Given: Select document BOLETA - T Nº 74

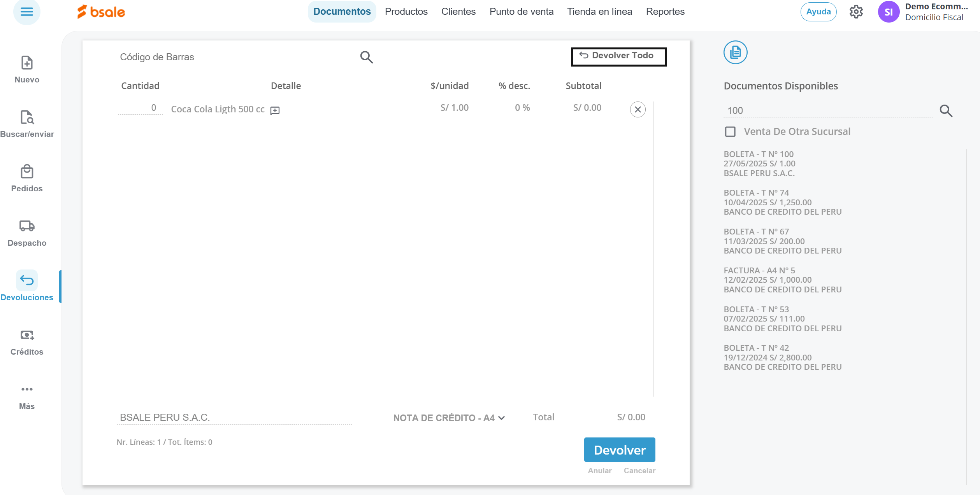Looking at the screenshot, I should (782, 202).
